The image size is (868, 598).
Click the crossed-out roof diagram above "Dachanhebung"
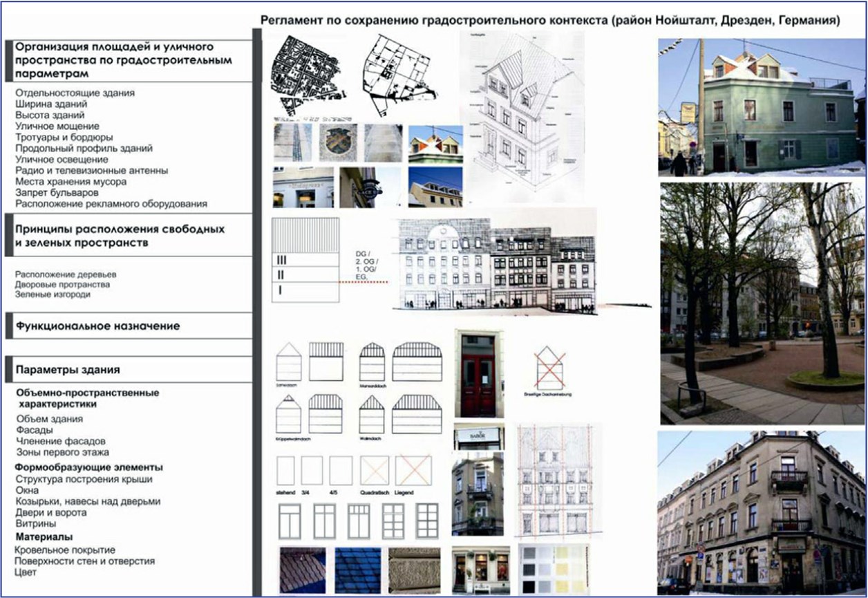pos(549,367)
